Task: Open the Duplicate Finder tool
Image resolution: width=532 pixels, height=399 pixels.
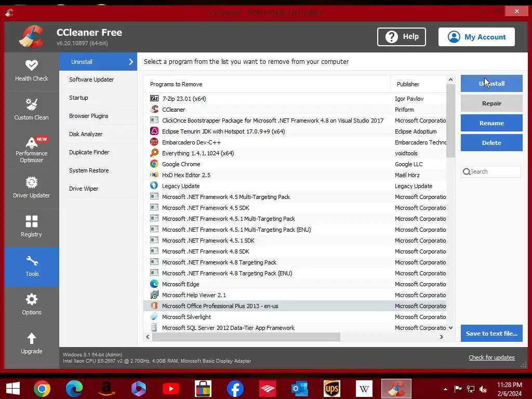Action: pos(98,152)
